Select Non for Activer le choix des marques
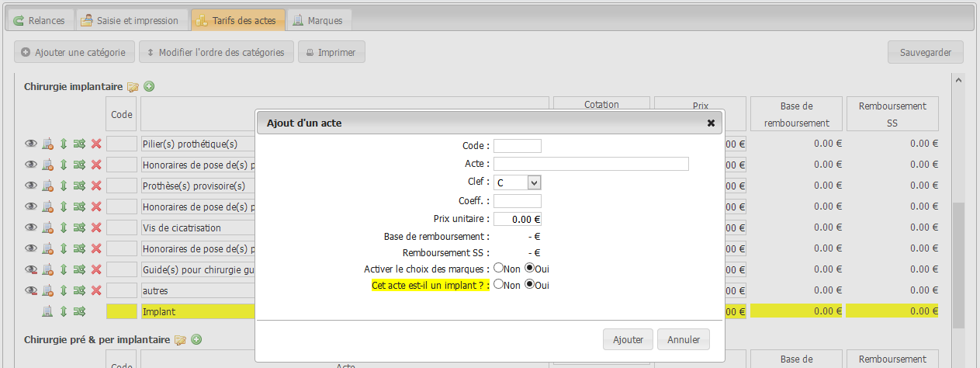The height and width of the screenshot is (368, 980). click(x=499, y=268)
